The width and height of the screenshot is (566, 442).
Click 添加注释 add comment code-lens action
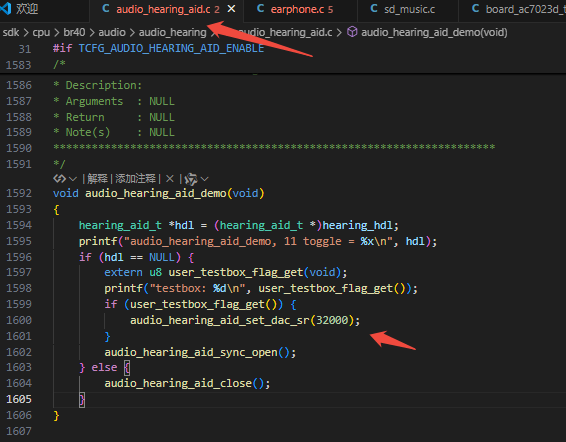pyautogui.click(x=135, y=178)
